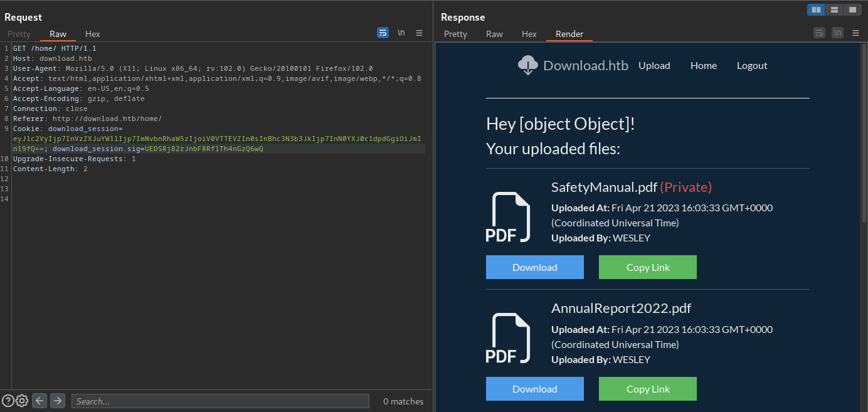Select combined tabbed layout icon

(851, 9)
